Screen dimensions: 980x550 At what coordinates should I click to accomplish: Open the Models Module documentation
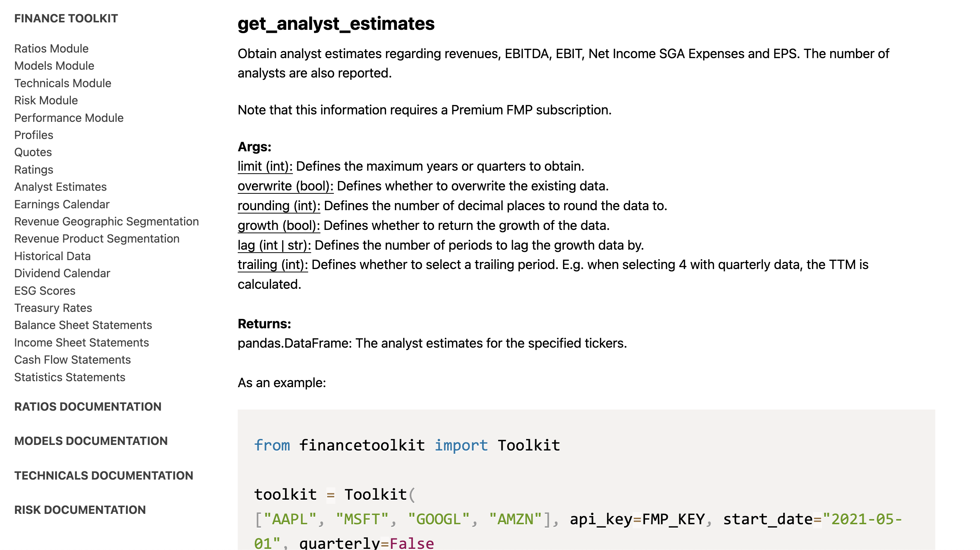(54, 65)
